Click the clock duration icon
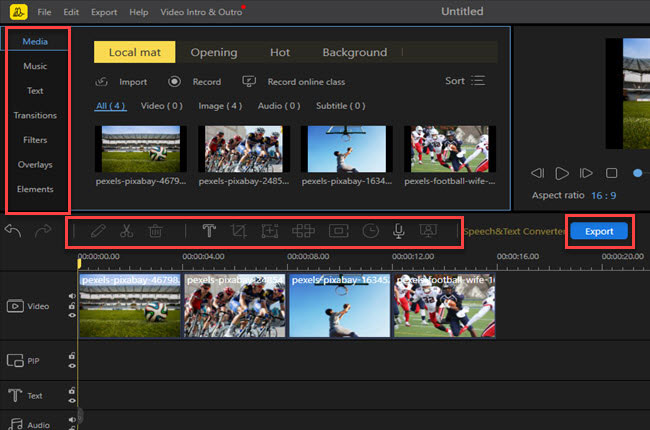650x430 pixels. tap(370, 231)
